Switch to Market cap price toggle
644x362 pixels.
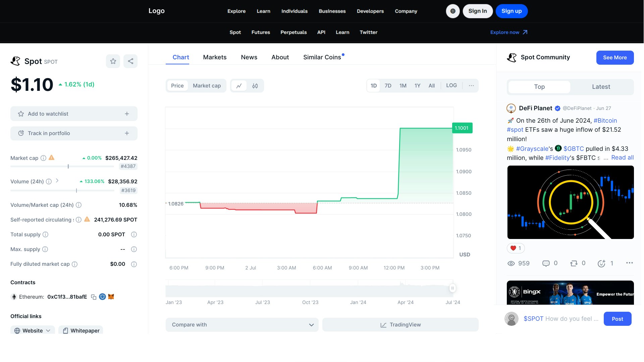click(207, 85)
